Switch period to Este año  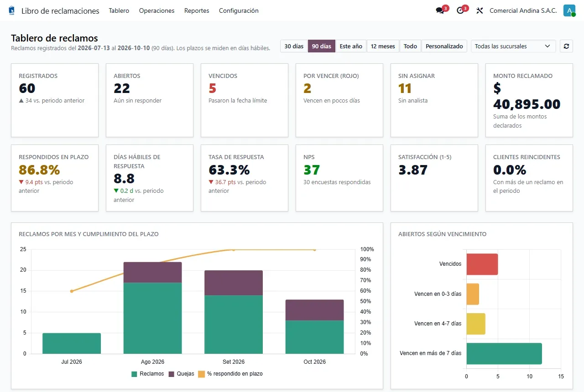(x=351, y=46)
